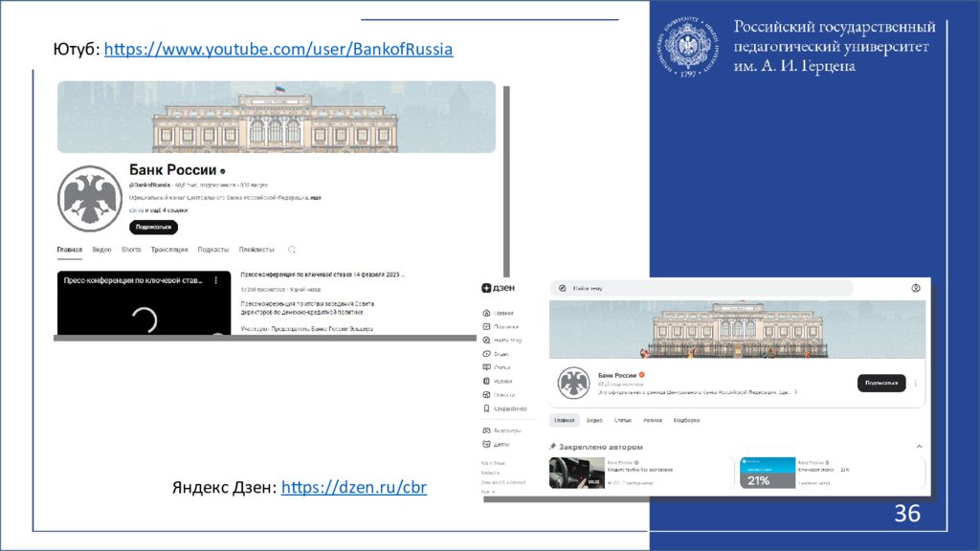The image size is (980, 551).
Task: Click the Dzen search field
Action: click(702, 288)
